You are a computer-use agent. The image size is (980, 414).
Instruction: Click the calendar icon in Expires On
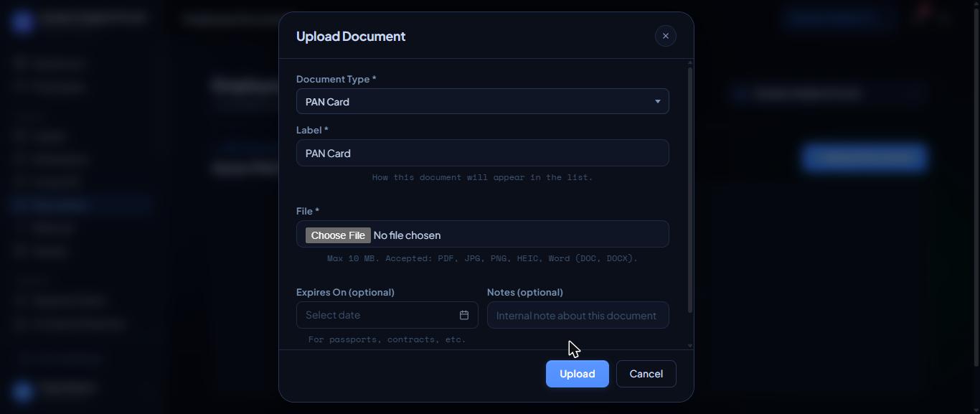point(464,315)
